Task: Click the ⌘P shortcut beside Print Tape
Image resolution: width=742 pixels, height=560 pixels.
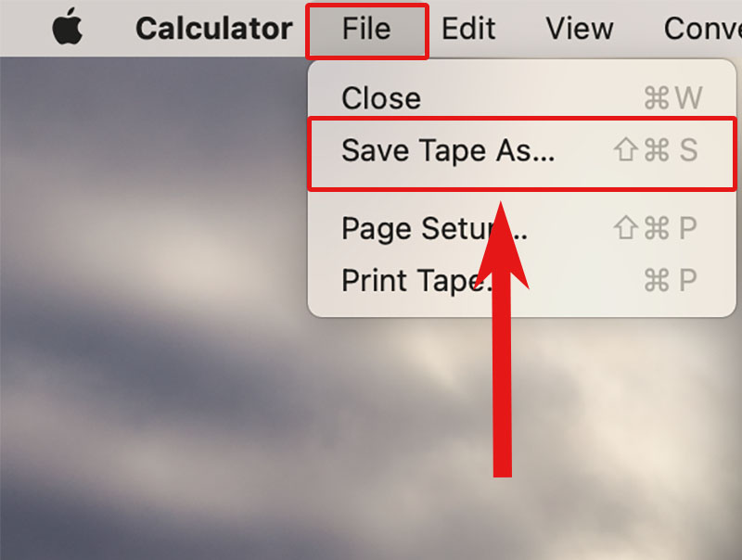Action: pyautogui.click(x=671, y=279)
